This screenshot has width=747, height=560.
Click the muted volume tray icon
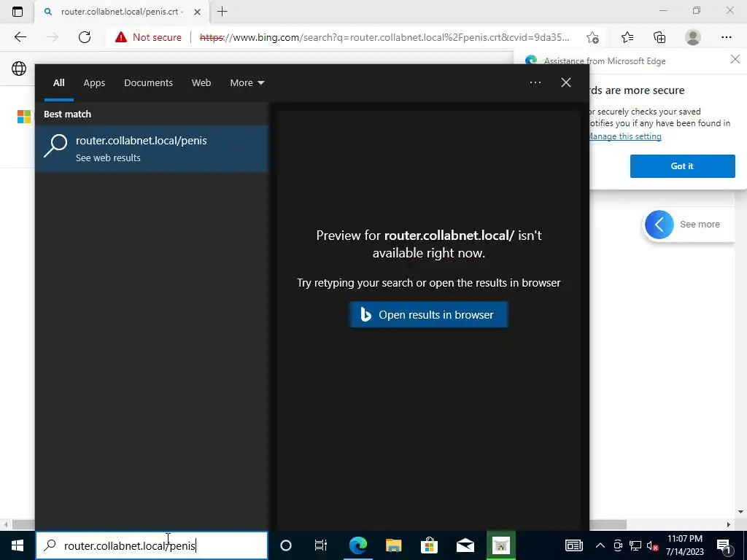(x=652, y=545)
